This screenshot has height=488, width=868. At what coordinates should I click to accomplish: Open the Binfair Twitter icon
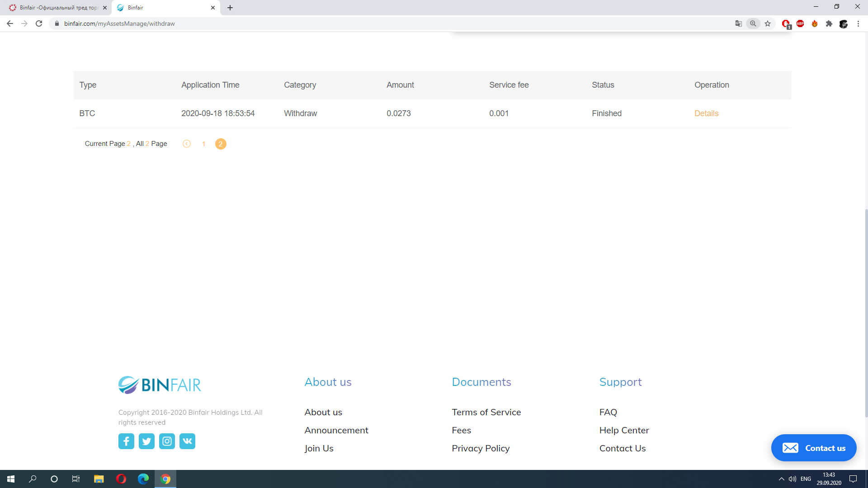pos(146,441)
